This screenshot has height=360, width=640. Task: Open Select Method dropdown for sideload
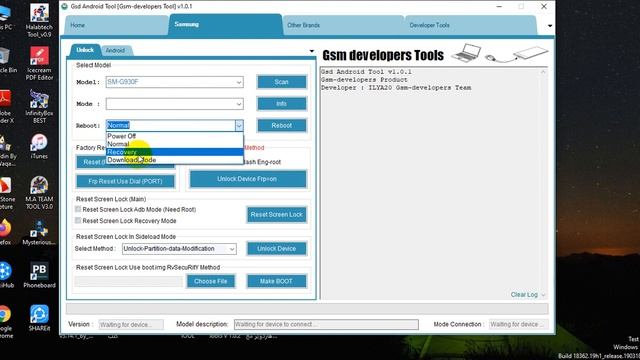(x=179, y=249)
